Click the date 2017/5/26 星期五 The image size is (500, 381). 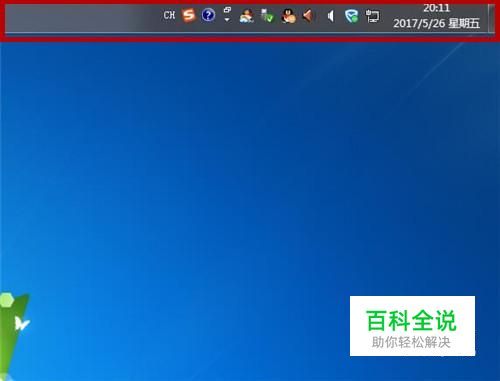pos(436,23)
